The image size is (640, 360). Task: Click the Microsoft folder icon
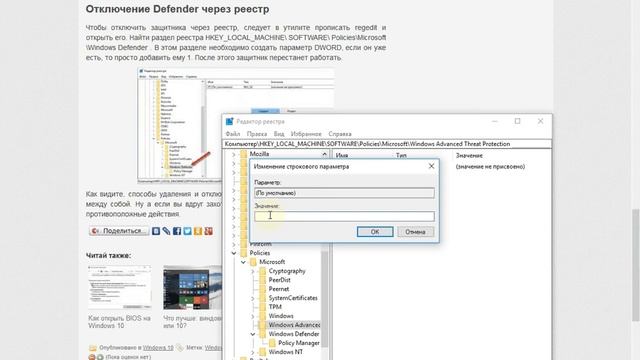point(253,262)
